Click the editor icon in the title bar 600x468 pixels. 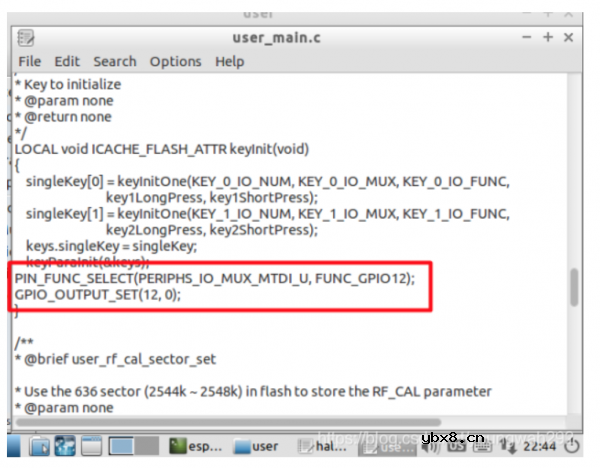point(27,37)
